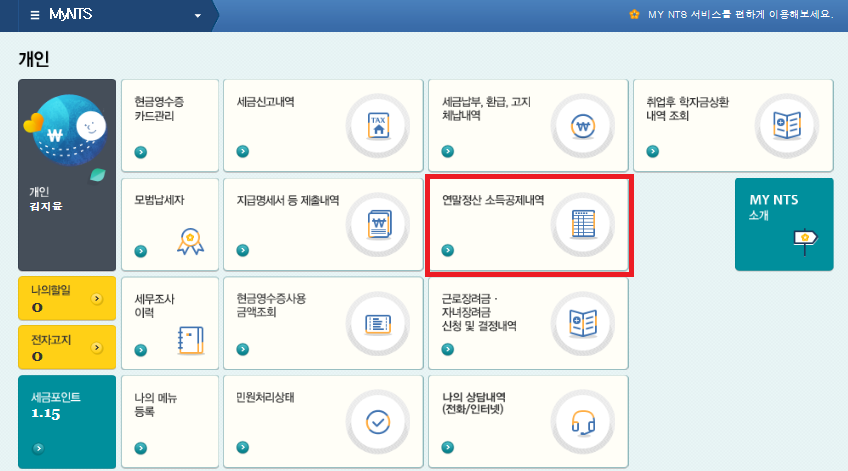Click the open book icon in 취업후 학자금상환

[788, 125]
